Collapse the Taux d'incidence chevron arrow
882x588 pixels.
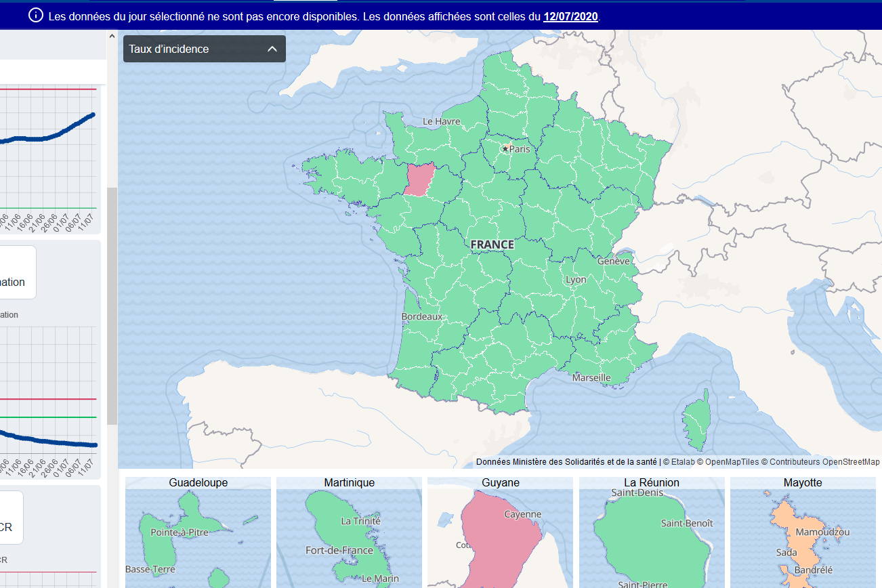tap(272, 49)
